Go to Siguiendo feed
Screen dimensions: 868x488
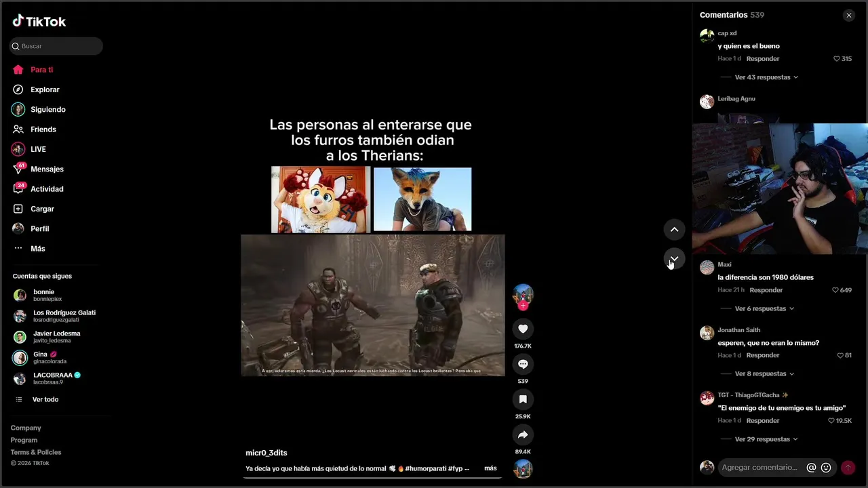point(47,109)
